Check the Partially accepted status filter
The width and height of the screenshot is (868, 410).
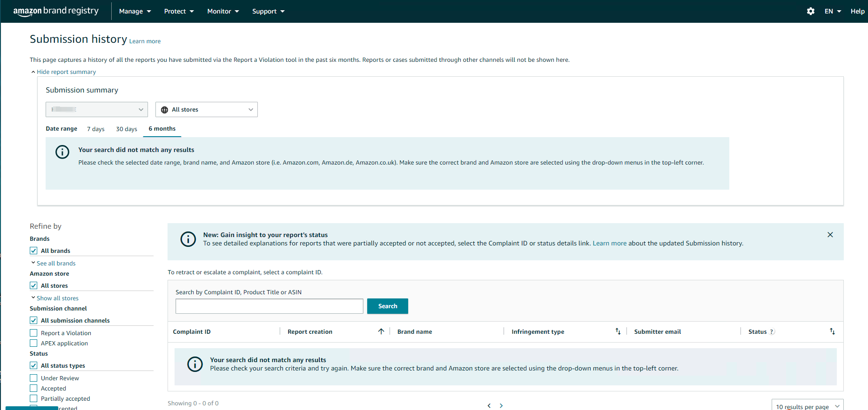[x=34, y=398]
